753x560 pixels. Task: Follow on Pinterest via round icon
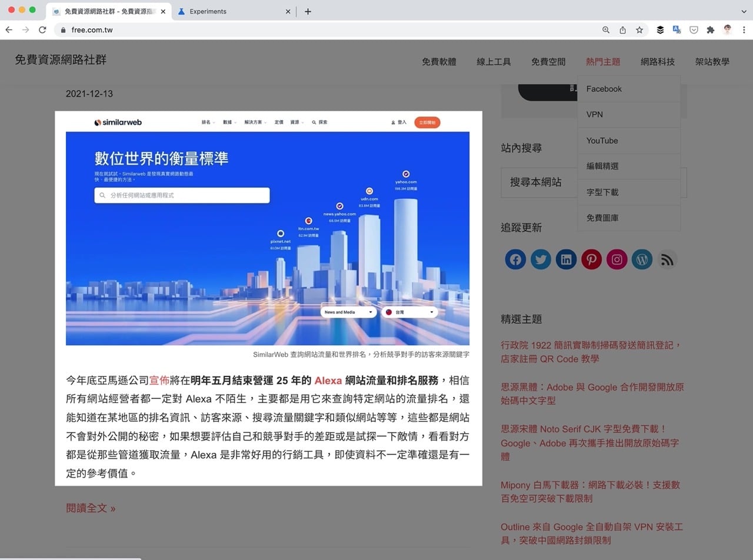point(591,259)
